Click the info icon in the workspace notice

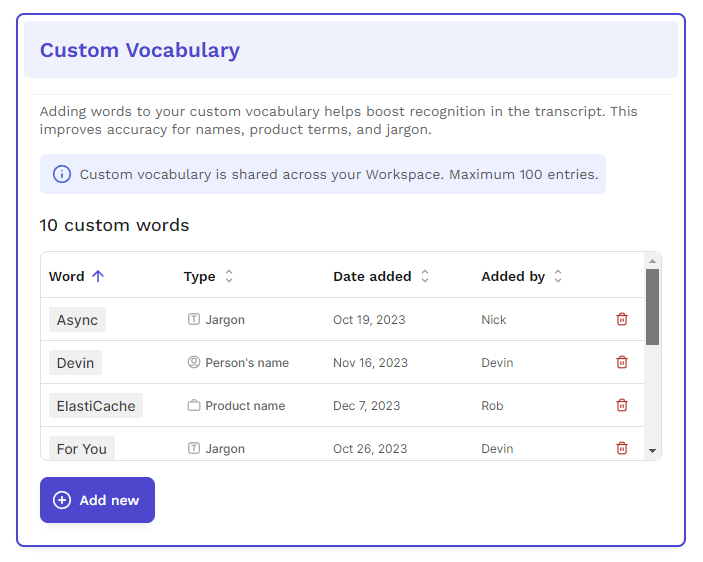[x=62, y=174]
